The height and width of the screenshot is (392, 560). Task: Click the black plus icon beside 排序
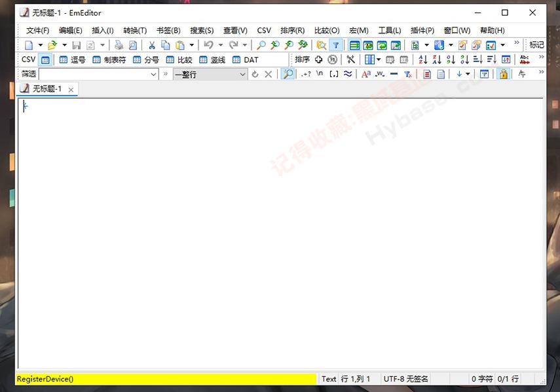pos(318,60)
